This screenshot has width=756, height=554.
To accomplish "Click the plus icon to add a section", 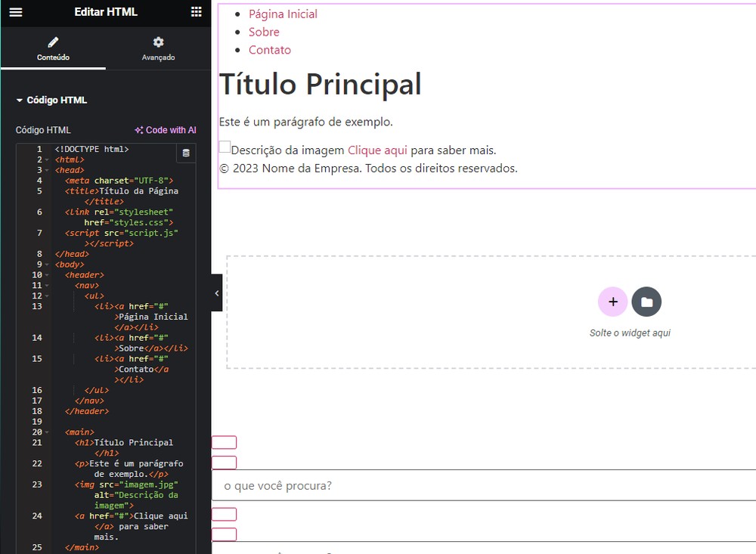I will [x=612, y=302].
